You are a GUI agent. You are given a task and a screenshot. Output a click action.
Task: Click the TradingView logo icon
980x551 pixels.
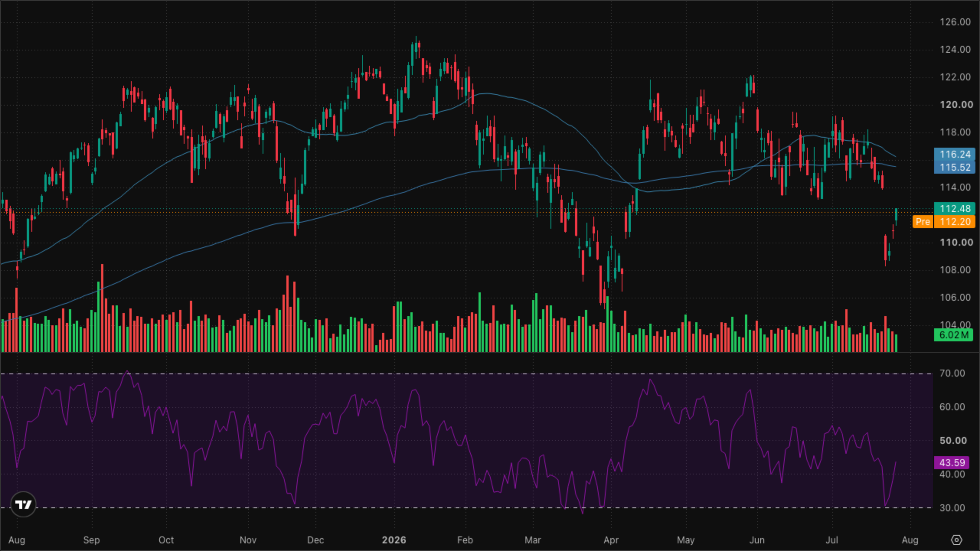[x=23, y=504]
